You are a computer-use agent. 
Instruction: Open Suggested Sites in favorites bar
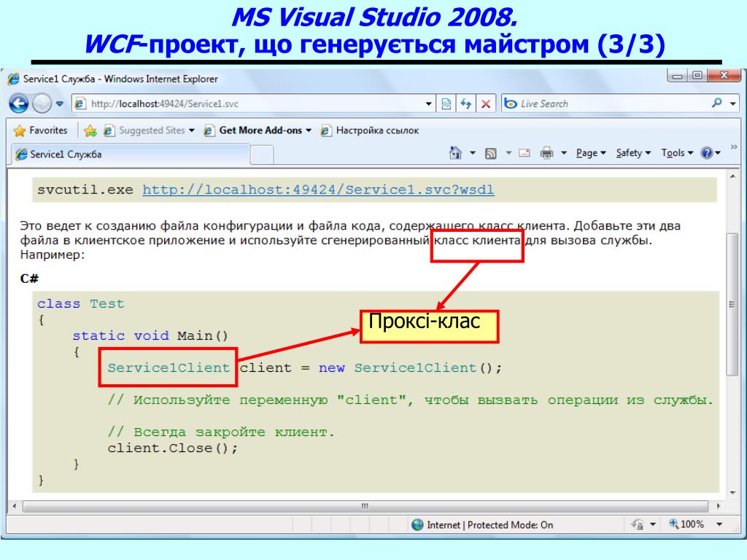(x=149, y=131)
